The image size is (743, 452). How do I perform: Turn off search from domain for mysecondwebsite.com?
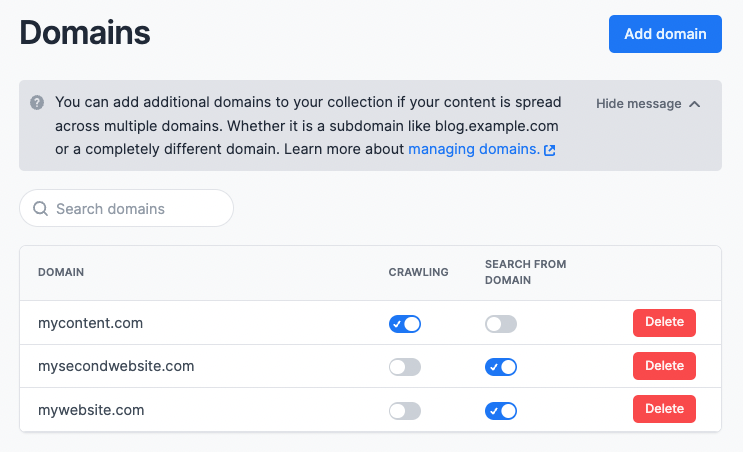(501, 367)
